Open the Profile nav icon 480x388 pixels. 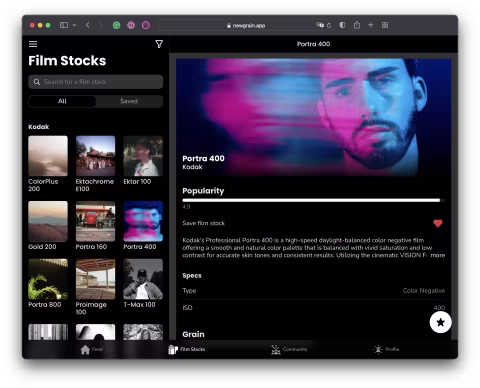tap(378, 349)
